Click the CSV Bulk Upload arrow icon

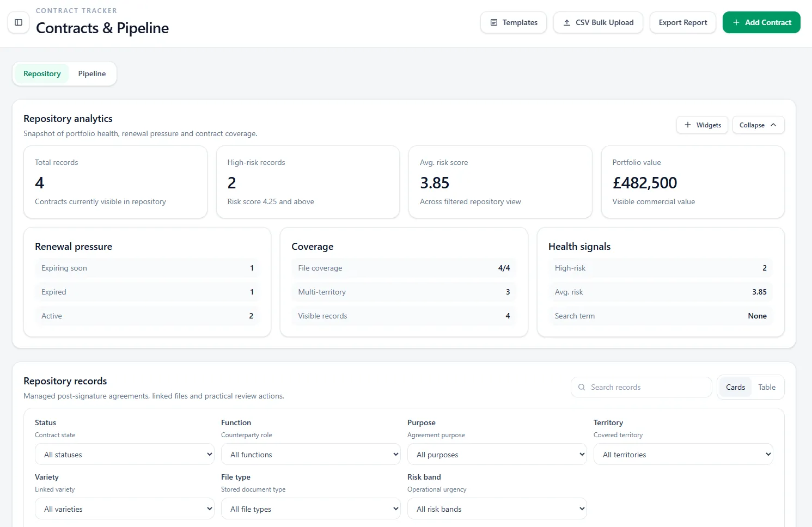click(567, 22)
